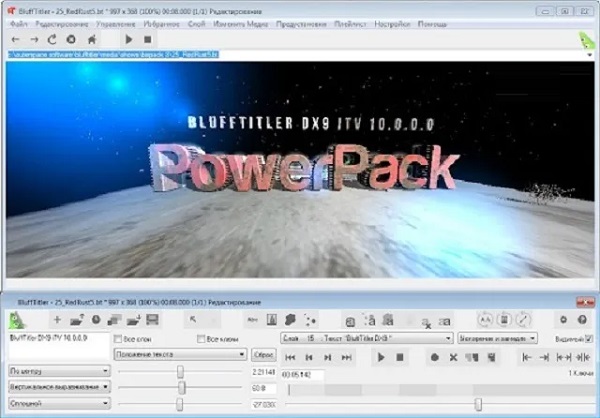This screenshot has height=418, width=600.
Task: Click the home icon in top toolbar
Action: 92,39
